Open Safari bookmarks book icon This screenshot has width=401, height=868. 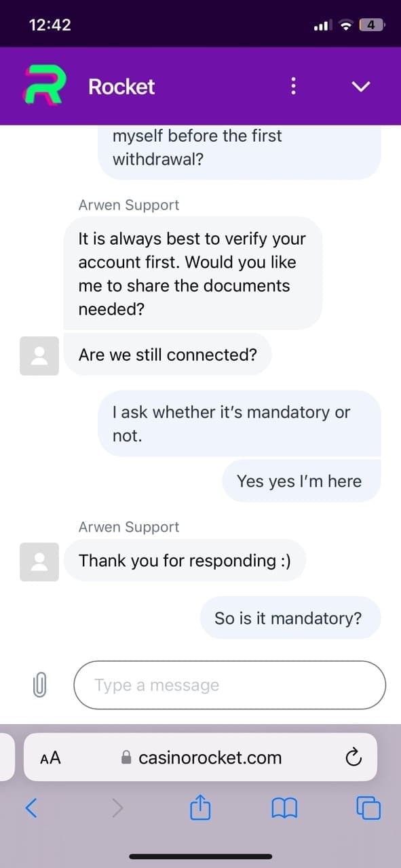coord(284,808)
